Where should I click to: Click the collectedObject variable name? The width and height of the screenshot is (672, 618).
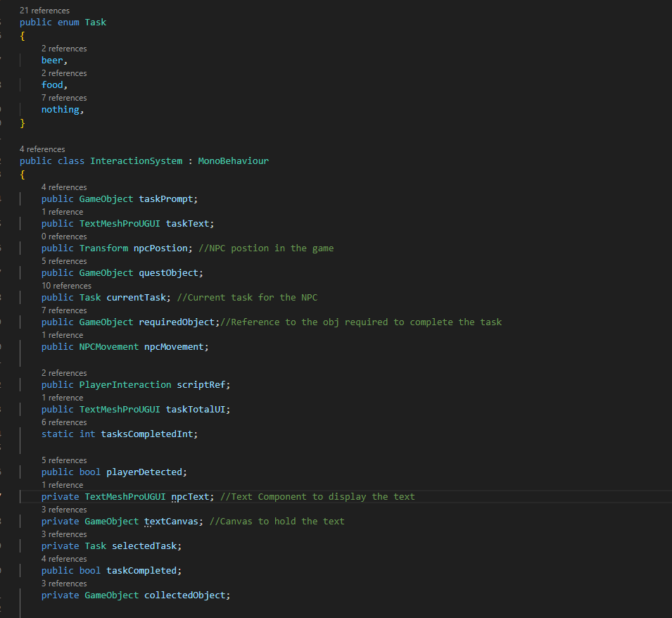tap(185, 595)
